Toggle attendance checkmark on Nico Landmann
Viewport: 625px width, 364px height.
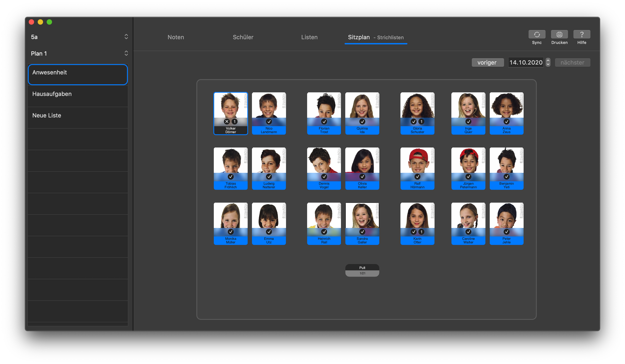click(x=269, y=121)
